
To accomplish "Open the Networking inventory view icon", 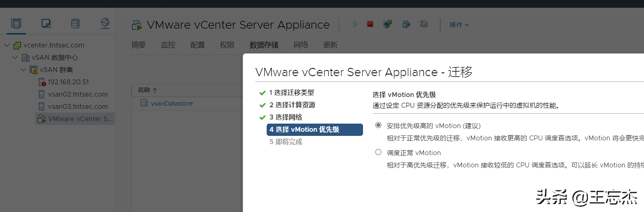I will coord(105,23).
